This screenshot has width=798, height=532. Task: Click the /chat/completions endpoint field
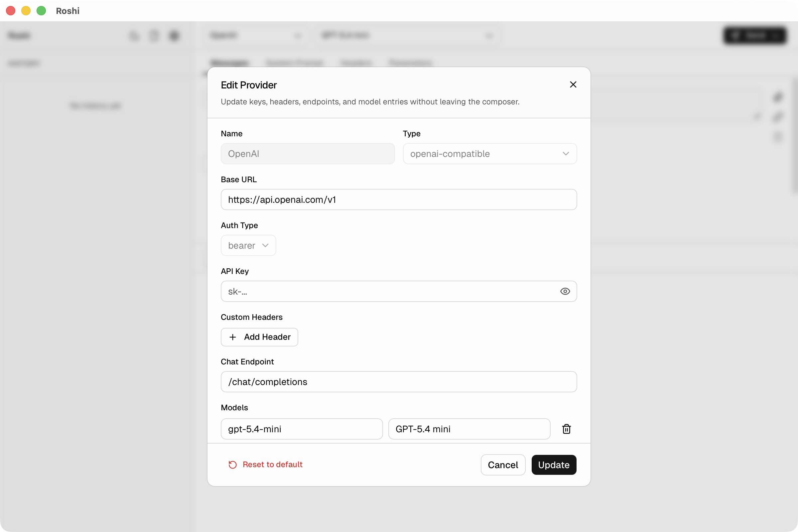coord(399,382)
